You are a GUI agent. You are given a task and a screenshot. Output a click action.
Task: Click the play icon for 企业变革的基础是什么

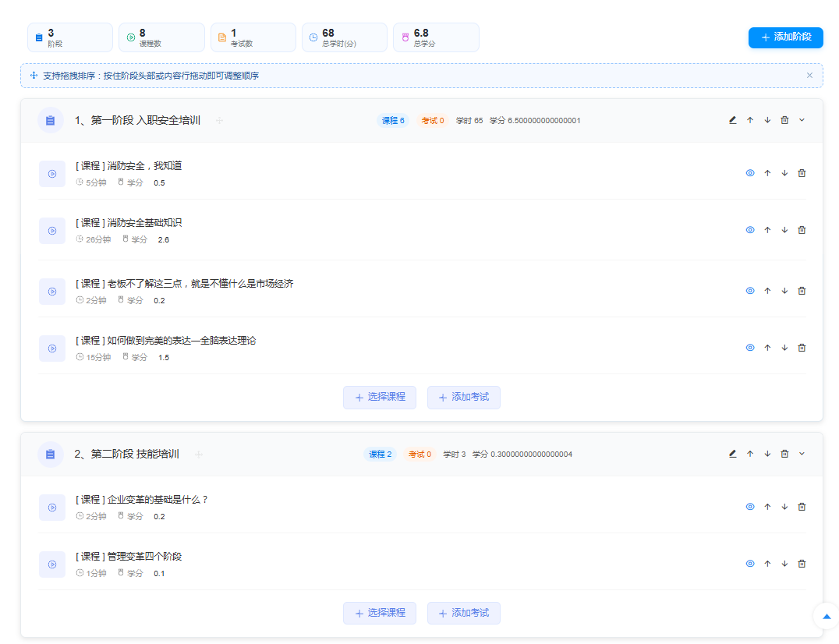52,507
